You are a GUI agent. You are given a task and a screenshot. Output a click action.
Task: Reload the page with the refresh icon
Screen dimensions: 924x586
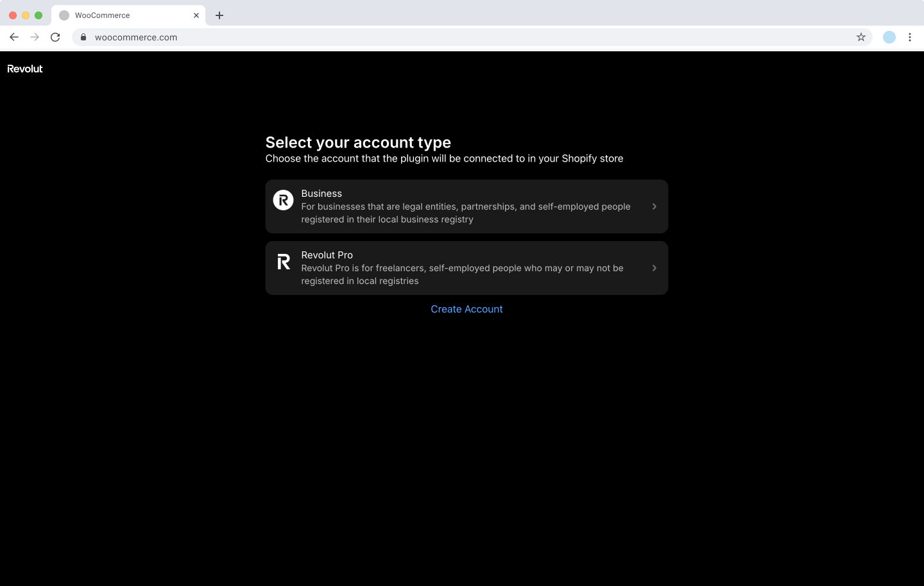coord(55,37)
